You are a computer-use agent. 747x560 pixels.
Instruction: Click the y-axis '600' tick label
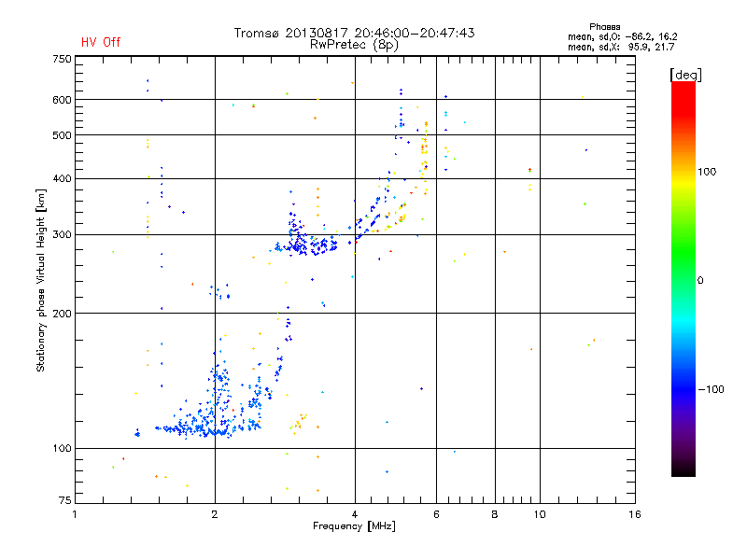(62, 100)
